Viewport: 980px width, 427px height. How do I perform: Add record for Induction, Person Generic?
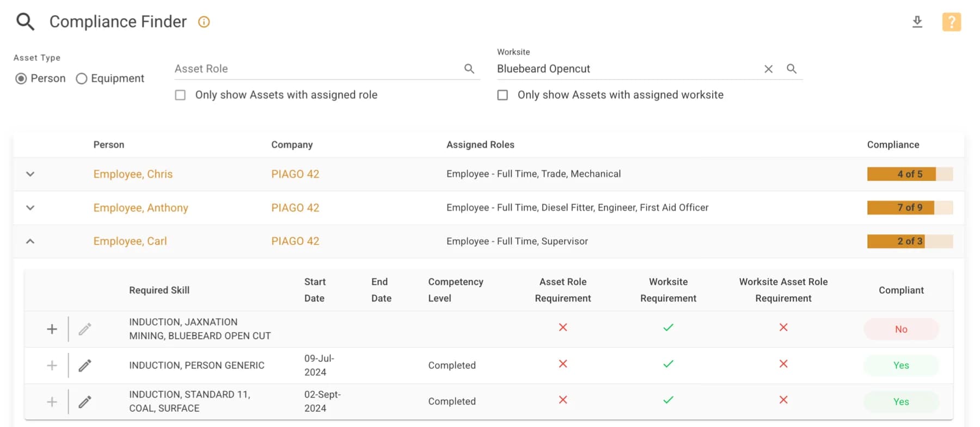[x=52, y=365]
